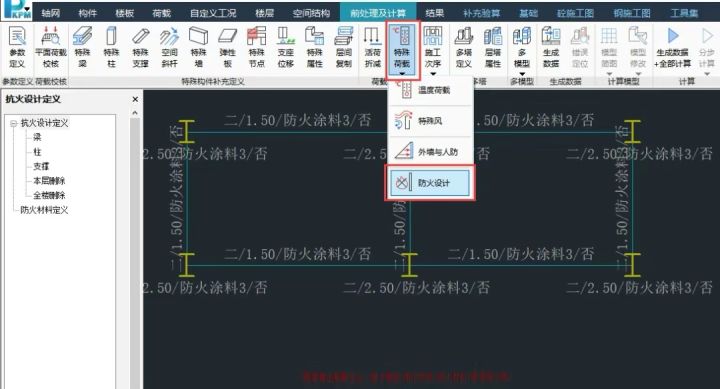Open the 空间结构 ribbon tab
720x389 pixels.
point(311,13)
